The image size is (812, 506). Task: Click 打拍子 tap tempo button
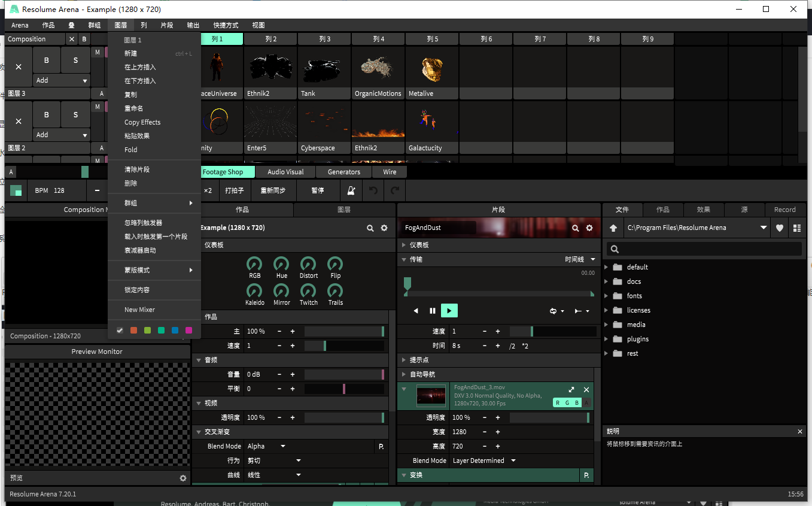click(235, 190)
